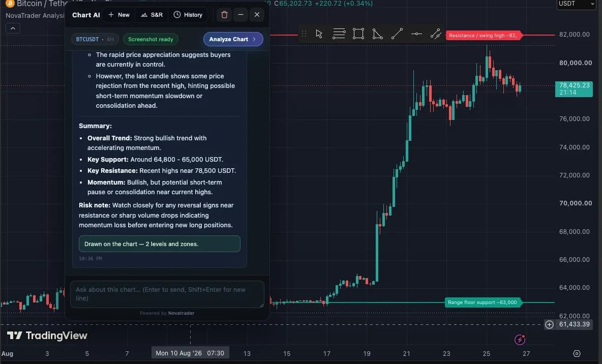Screen dimensions: 602x364
Task: Select the trend line tool
Action: pyautogui.click(x=397, y=34)
